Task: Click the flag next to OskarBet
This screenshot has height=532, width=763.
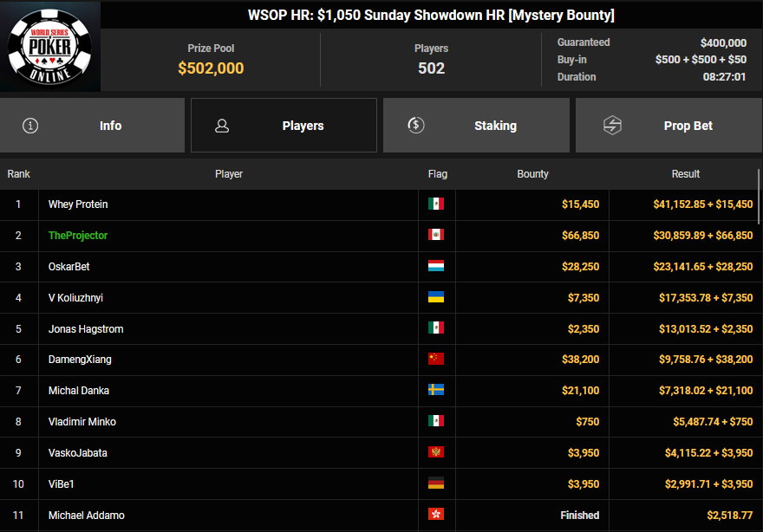Action: pos(436,267)
